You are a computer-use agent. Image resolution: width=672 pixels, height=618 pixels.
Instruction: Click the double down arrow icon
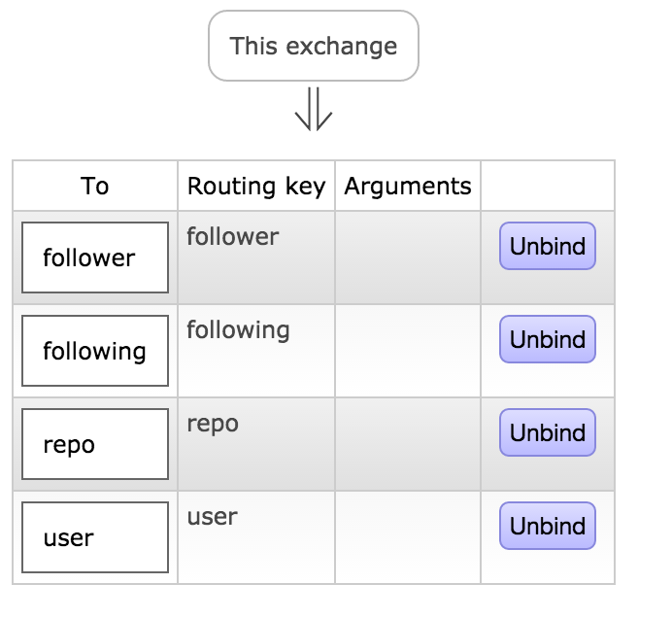[313, 109]
